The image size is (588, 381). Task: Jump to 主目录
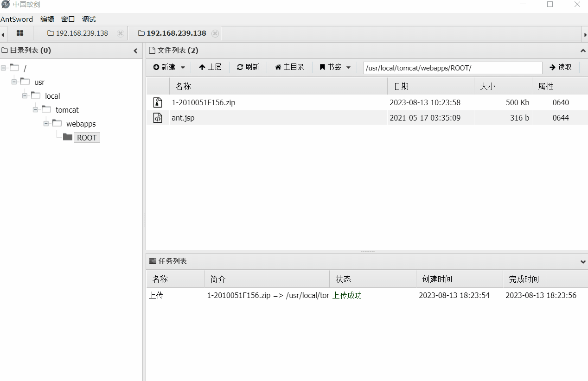point(289,67)
